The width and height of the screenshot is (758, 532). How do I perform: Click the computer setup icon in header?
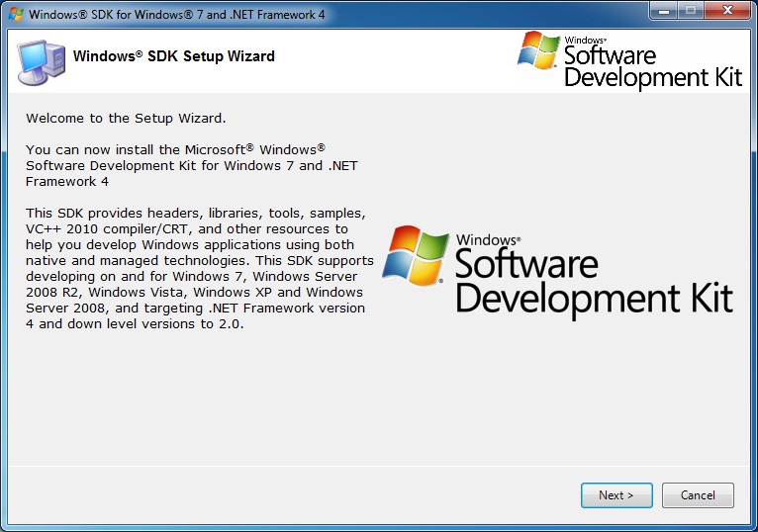pos(42,62)
